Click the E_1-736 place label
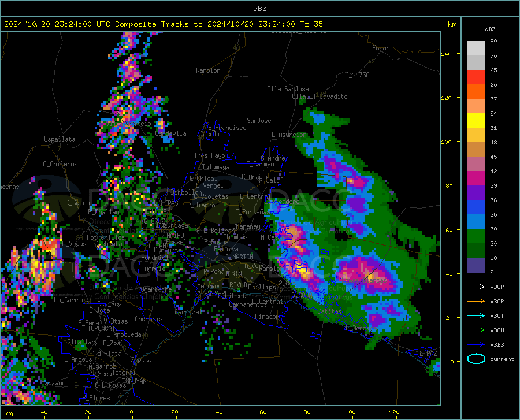Image resolution: width=520 pixels, height=420 pixels. [x=357, y=75]
